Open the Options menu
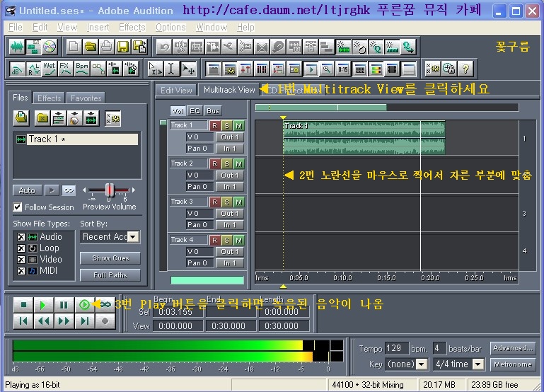 click(170, 28)
